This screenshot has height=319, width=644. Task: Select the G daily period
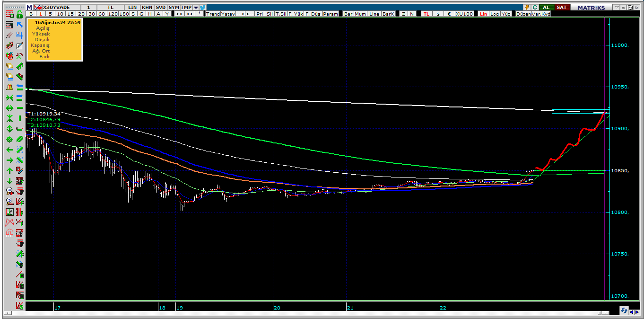click(x=141, y=14)
